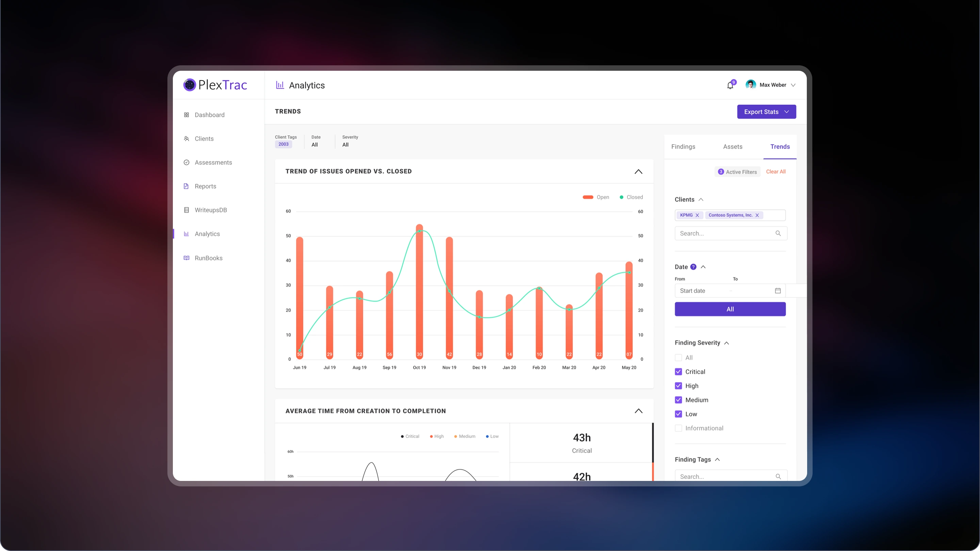Click the Date help question mark icon
The width and height of the screenshot is (980, 551).
click(693, 267)
